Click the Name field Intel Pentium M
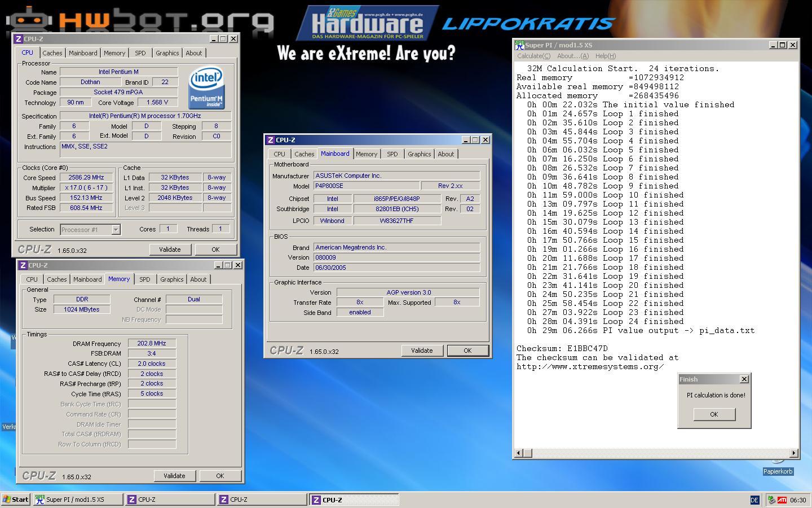 click(118, 72)
